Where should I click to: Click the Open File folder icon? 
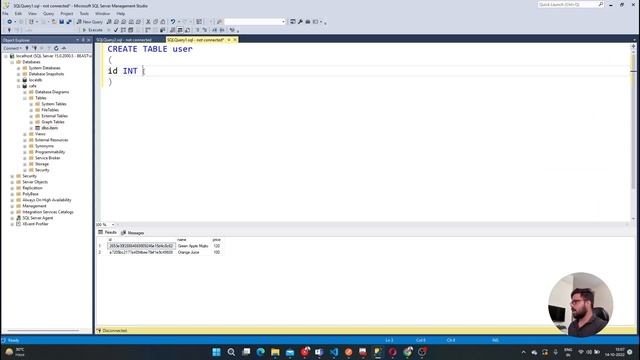(x=54, y=22)
